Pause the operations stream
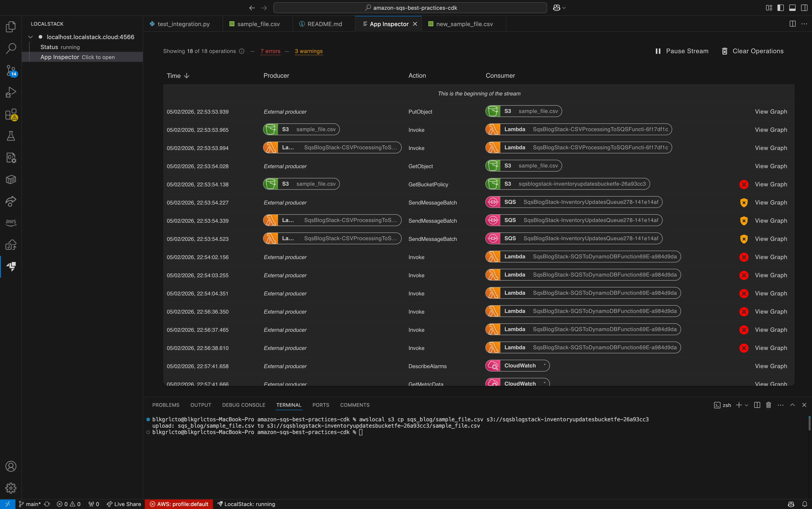Screen dimensions: 812x509 682,51
